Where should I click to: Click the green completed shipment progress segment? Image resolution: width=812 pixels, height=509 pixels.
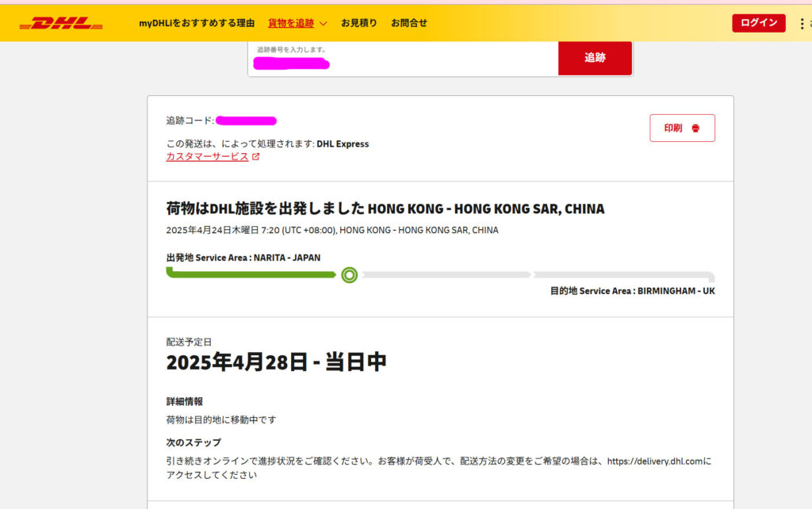pos(251,273)
